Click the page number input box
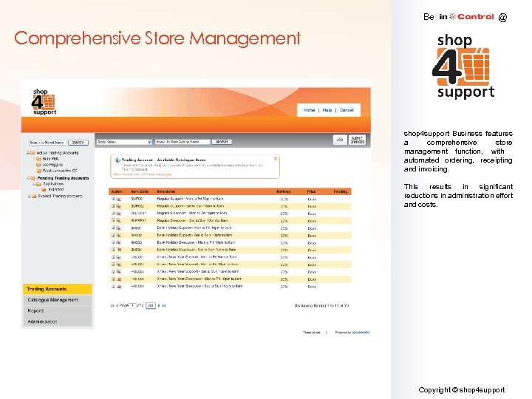This screenshot has width=532, height=399. (x=133, y=306)
